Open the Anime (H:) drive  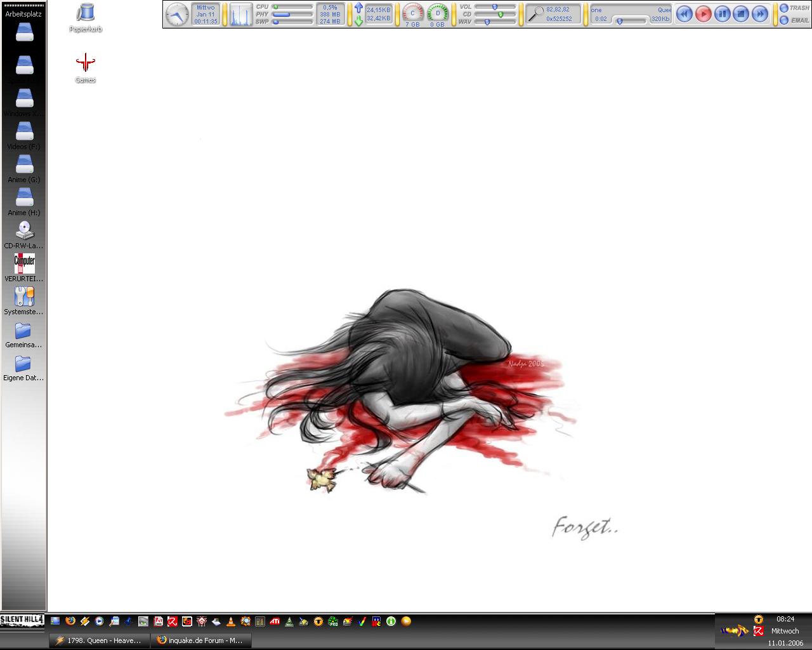pyautogui.click(x=24, y=202)
